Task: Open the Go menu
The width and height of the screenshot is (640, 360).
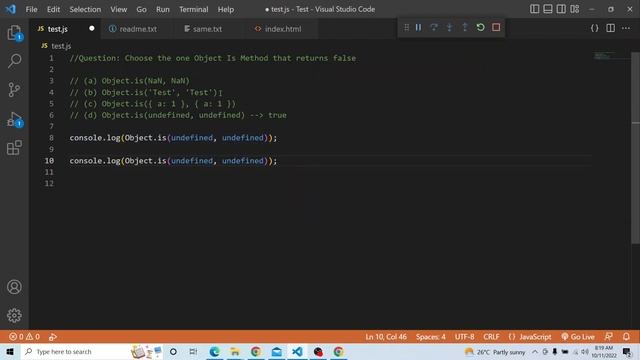Action: coord(141,9)
